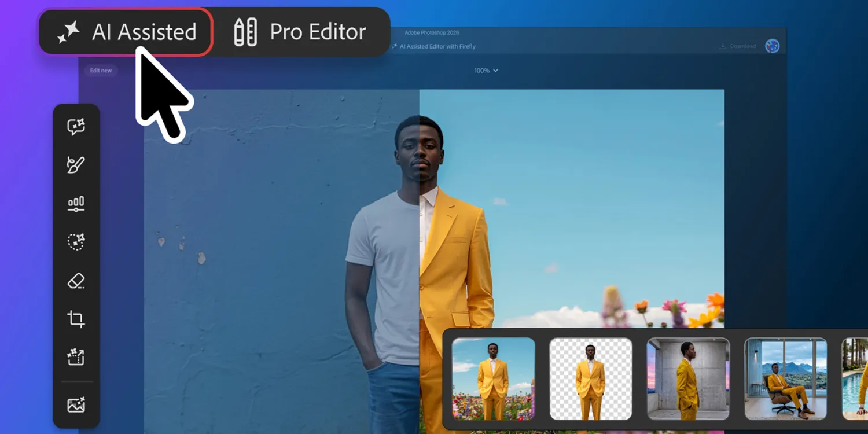Viewport: 868px width, 434px height.
Task: Open the adjustments sliders tool
Action: tap(76, 204)
